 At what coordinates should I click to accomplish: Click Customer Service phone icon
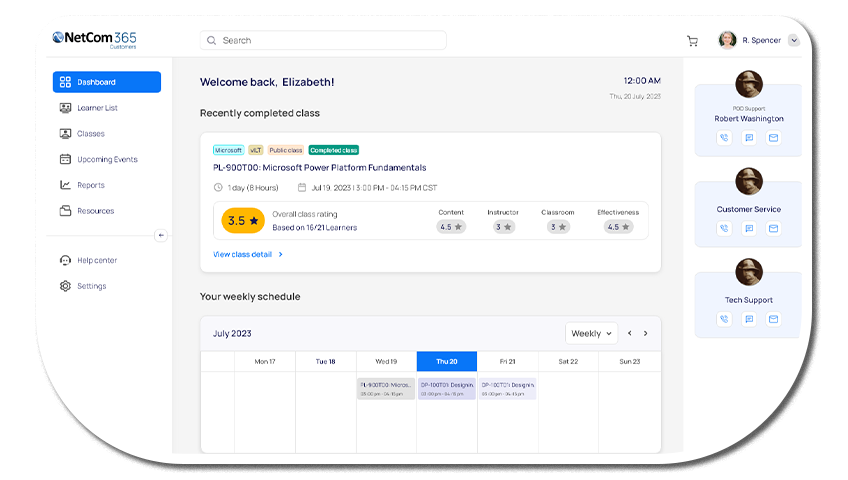point(724,229)
